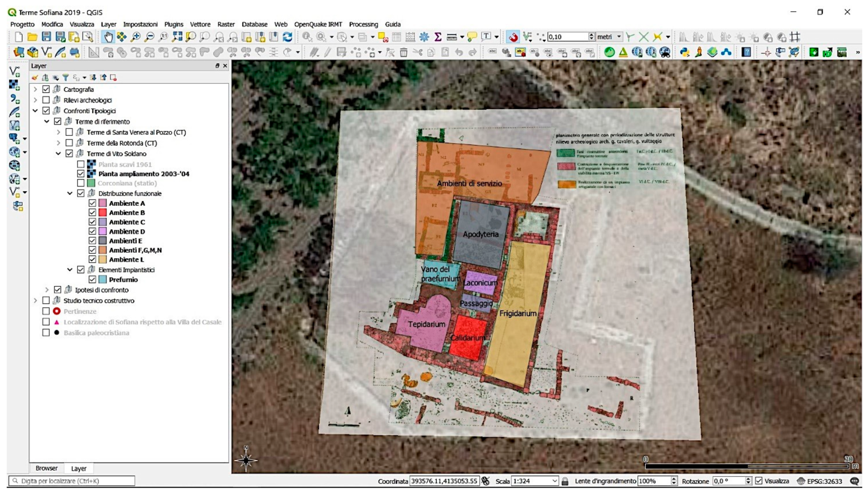Expand the Cartografia layer group
The width and height of the screenshot is (868, 493).
click(x=35, y=89)
